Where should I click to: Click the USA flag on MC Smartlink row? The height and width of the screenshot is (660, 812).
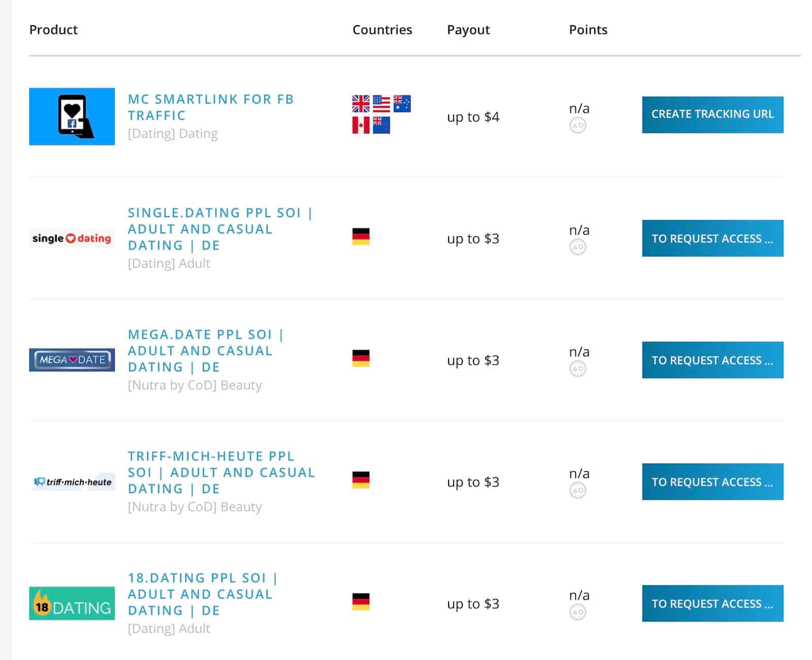tap(382, 103)
